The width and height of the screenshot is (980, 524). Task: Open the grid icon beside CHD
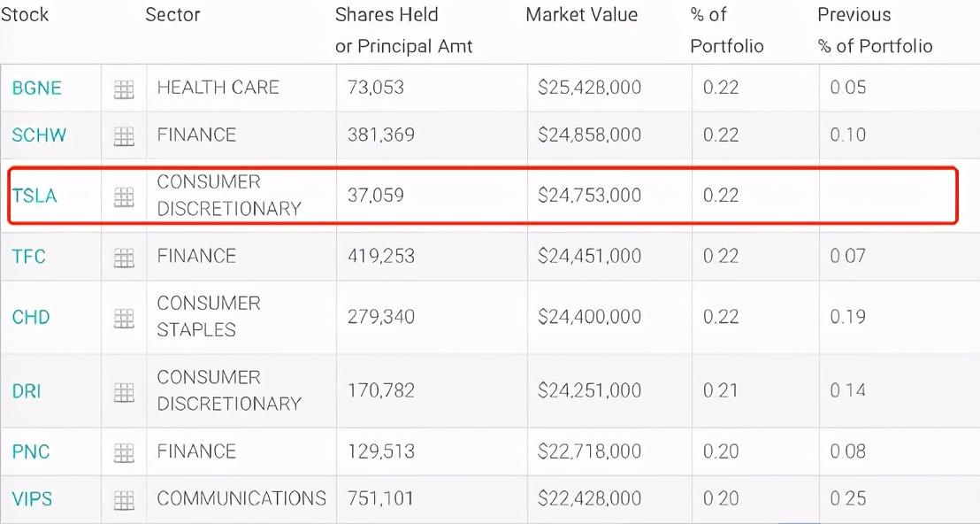(x=124, y=318)
